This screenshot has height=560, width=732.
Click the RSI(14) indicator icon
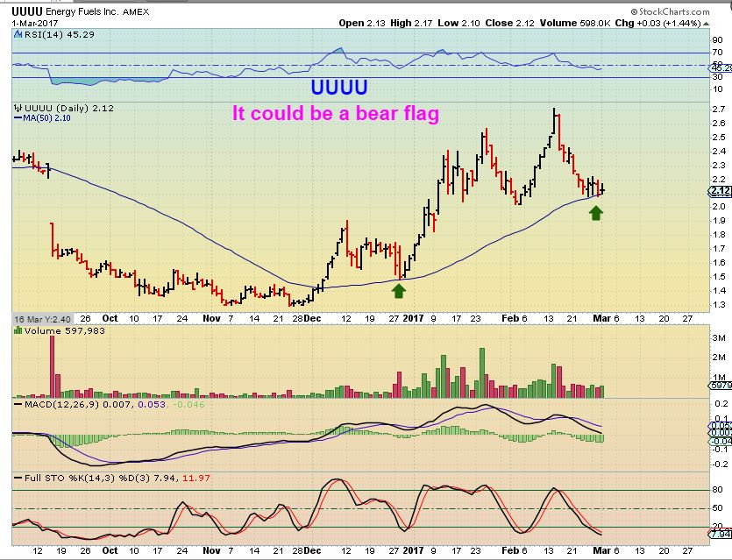coord(18,34)
